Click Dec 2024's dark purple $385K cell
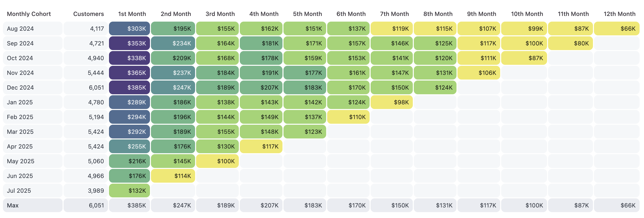Viewport: 644px width, 218px height. pyautogui.click(x=130, y=88)
